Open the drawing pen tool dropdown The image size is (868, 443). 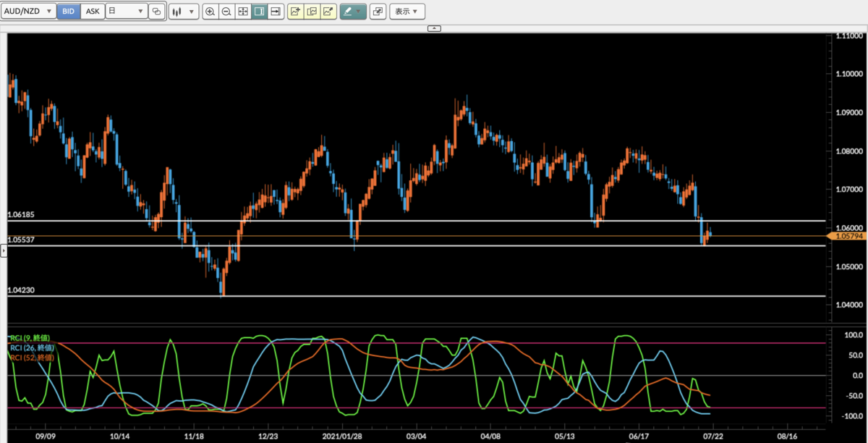(353, 12)
